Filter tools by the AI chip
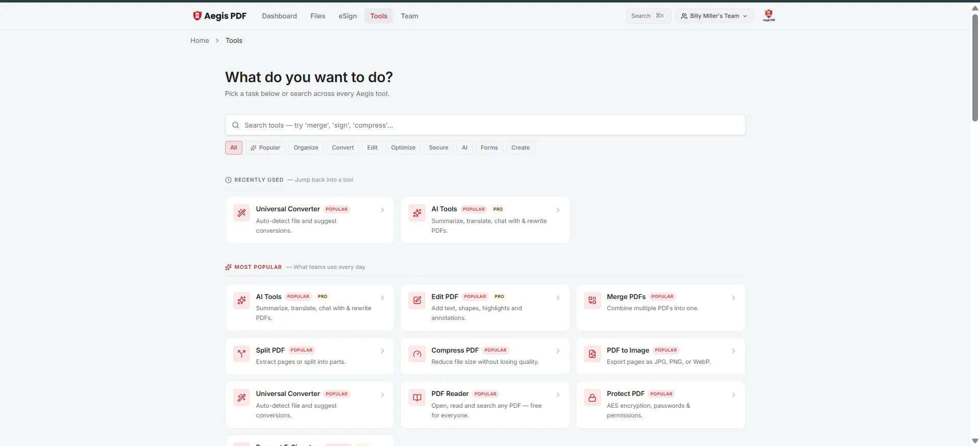 pyautogui.click(x=464, y=147)
